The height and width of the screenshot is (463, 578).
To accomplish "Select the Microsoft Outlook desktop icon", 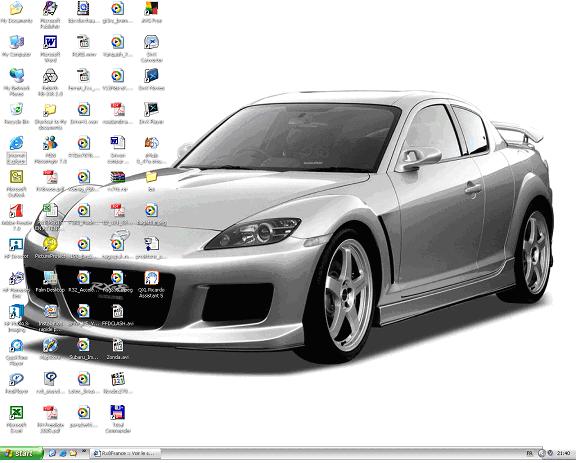I will [x=16, y=177].
